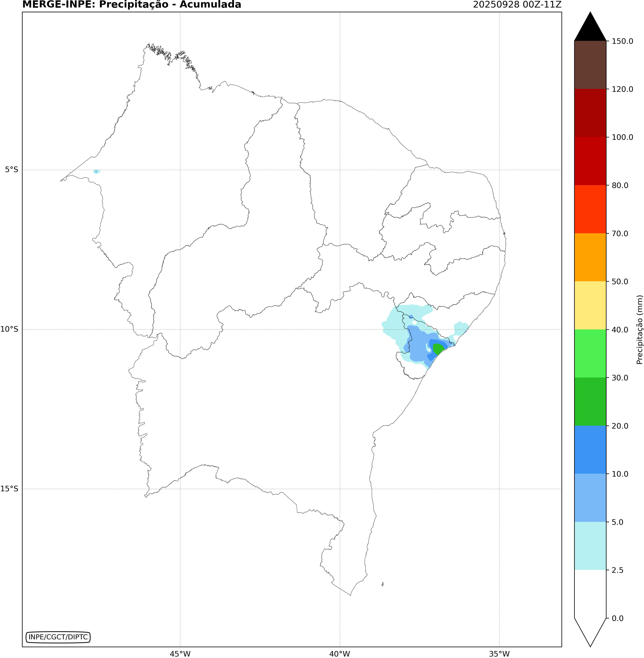Viewport: 644px width, 658px height.
Task: Click the 35°W longitude axis label
Action: pos(499,654)
